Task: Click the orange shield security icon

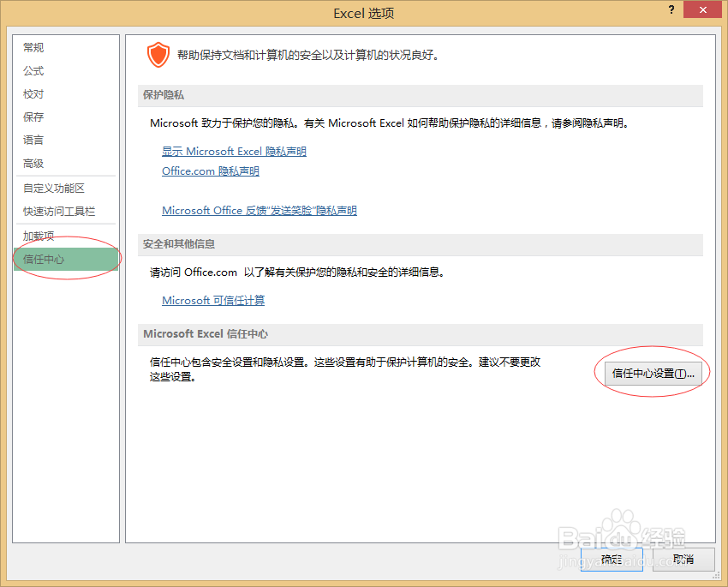Action: (x=158, y=55)
